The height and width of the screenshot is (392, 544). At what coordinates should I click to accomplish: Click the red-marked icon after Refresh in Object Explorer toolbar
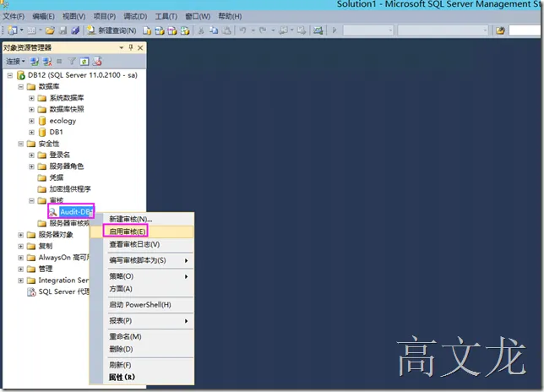click(x=97, y=62)
